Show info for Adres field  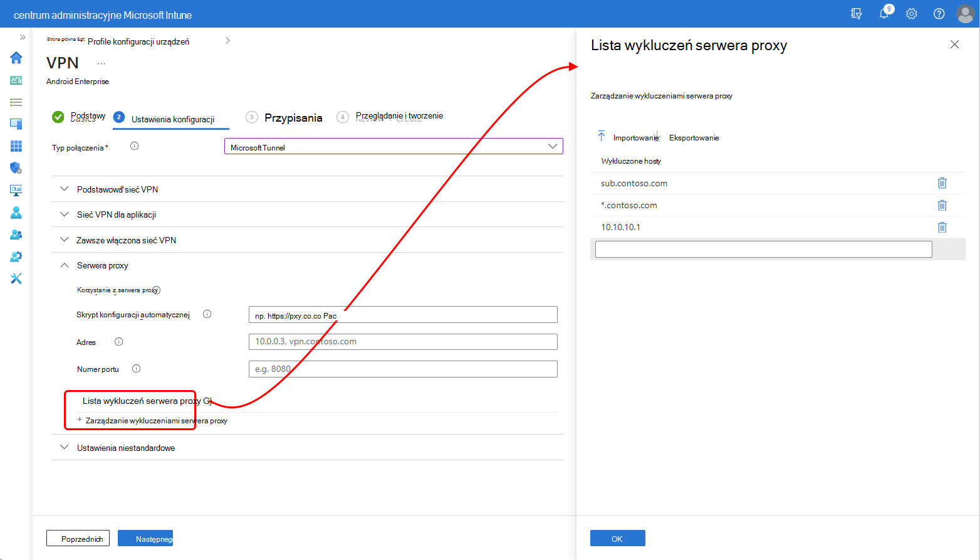click(118, 342)
